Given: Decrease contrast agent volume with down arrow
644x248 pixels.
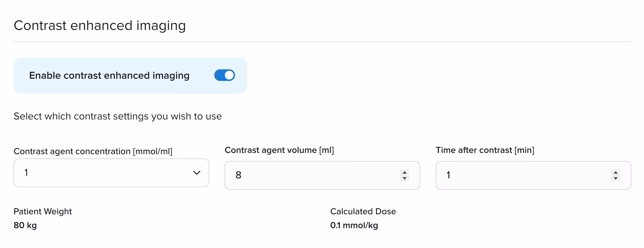Looking at the screenshot, I should (x=404, y=178).
